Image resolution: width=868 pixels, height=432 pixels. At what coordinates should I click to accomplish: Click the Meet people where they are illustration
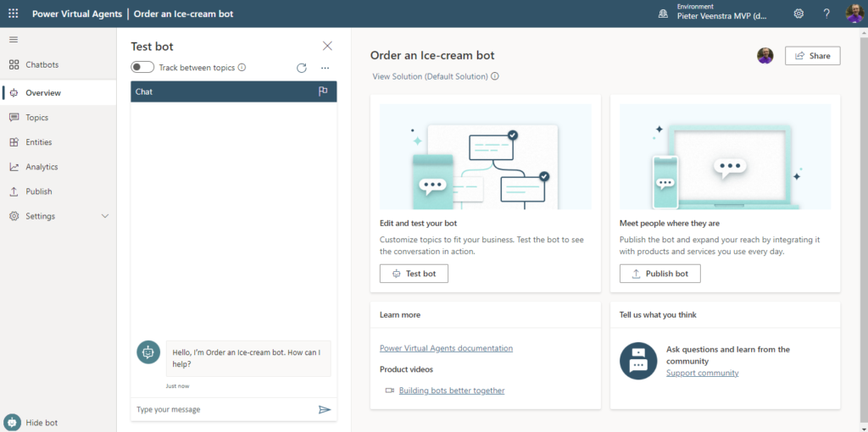coord(726,157)
